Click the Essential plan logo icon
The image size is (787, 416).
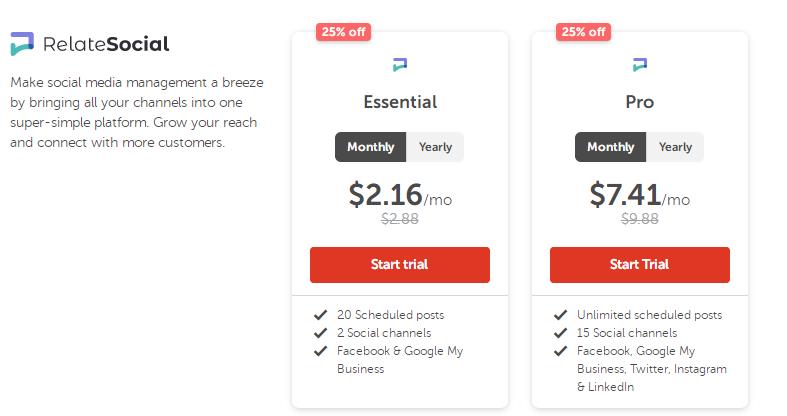pos(400,65)
